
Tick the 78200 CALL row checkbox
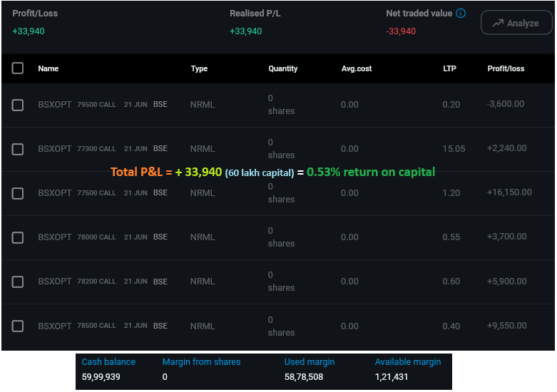coord(17,282)
